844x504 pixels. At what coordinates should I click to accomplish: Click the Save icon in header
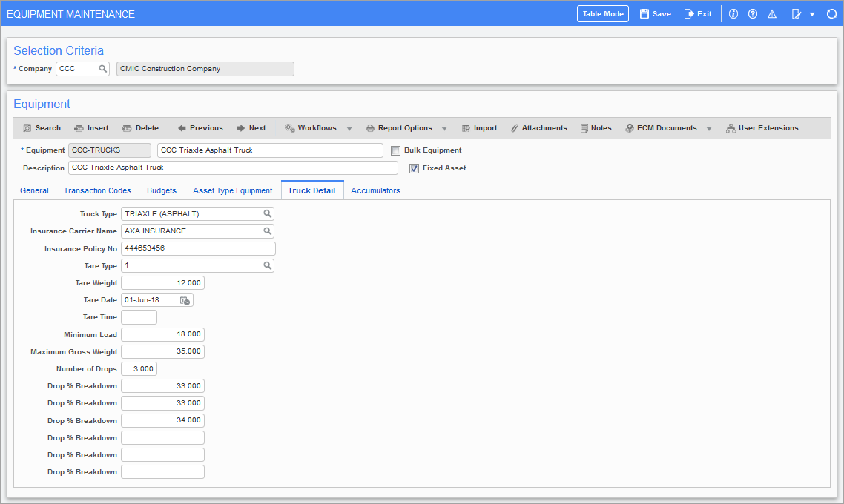(x=644, y=14)
